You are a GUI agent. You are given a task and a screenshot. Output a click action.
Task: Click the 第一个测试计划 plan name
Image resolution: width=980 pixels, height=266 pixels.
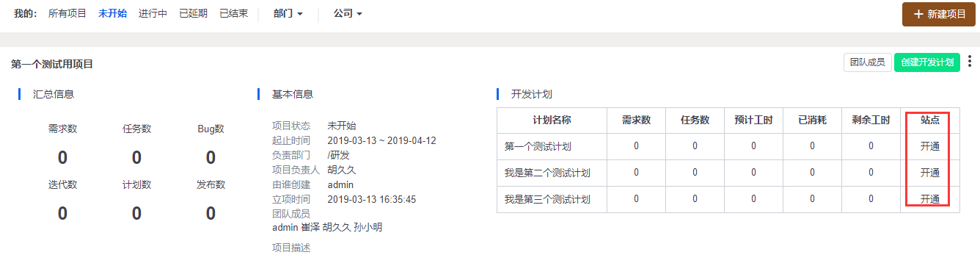pos(538,146)
